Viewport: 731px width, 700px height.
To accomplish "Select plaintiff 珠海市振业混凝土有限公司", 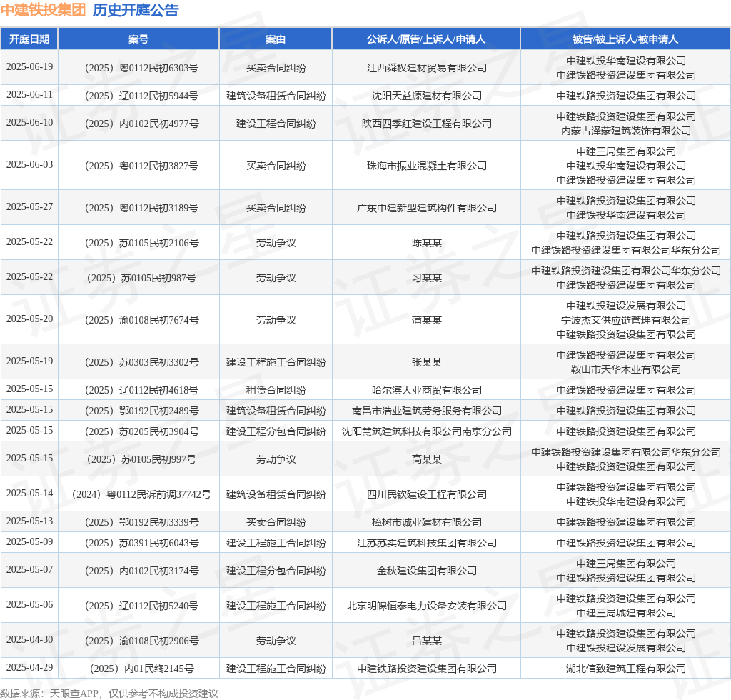I will (427, 166).
